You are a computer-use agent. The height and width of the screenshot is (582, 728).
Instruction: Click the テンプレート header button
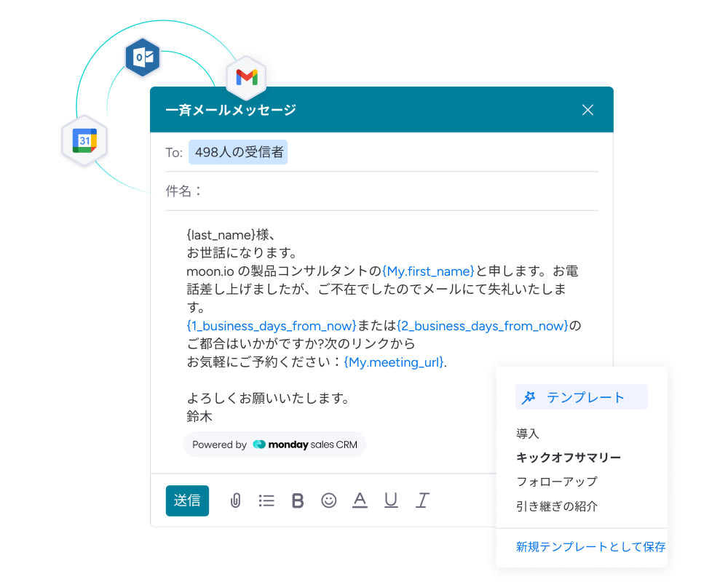(x=581, y=397)
